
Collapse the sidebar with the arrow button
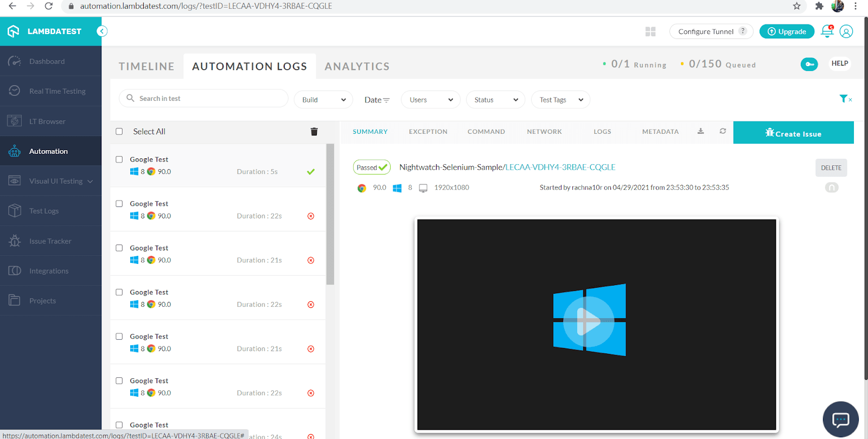pos(102,31)
